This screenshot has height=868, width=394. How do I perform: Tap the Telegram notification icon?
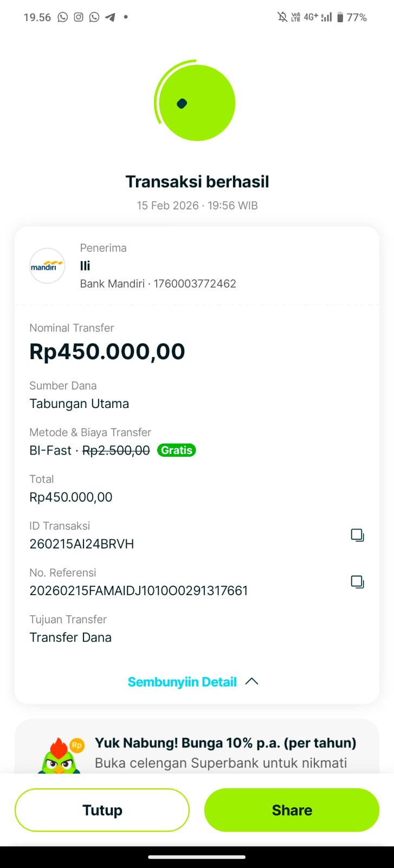(x=110, y=17)
